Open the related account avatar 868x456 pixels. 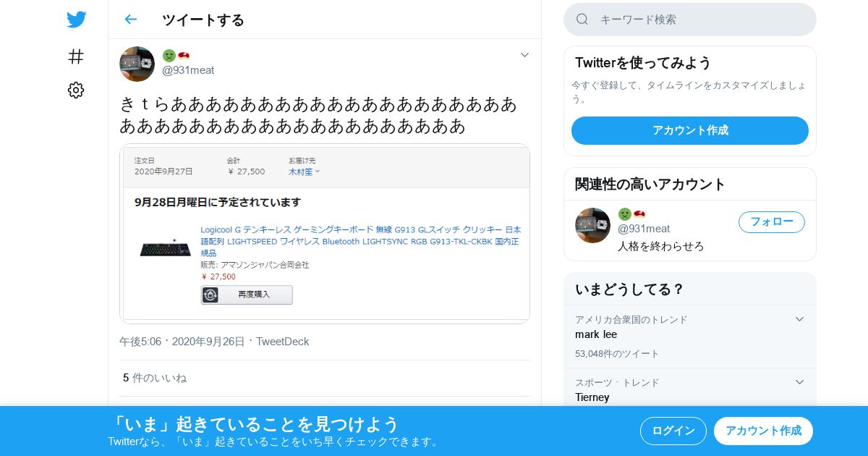coord(592,225)
